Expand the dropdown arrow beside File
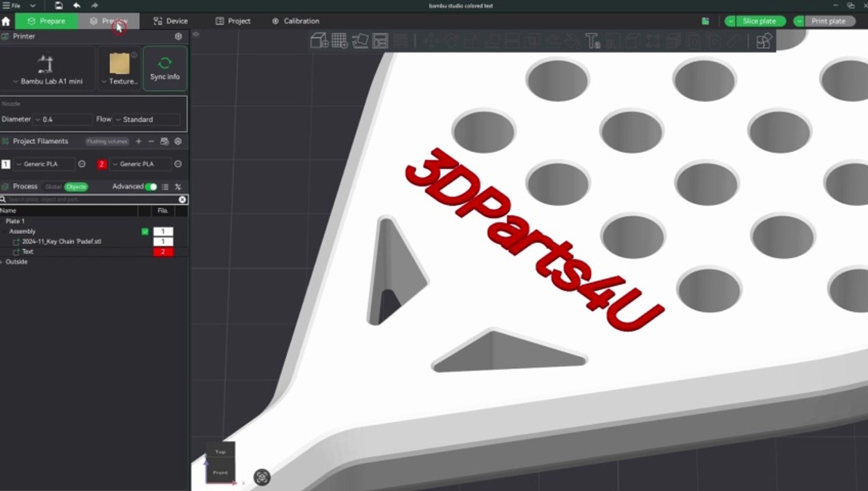Image resolution: width=868 pixels, height=491 pixels. (32, 5)
